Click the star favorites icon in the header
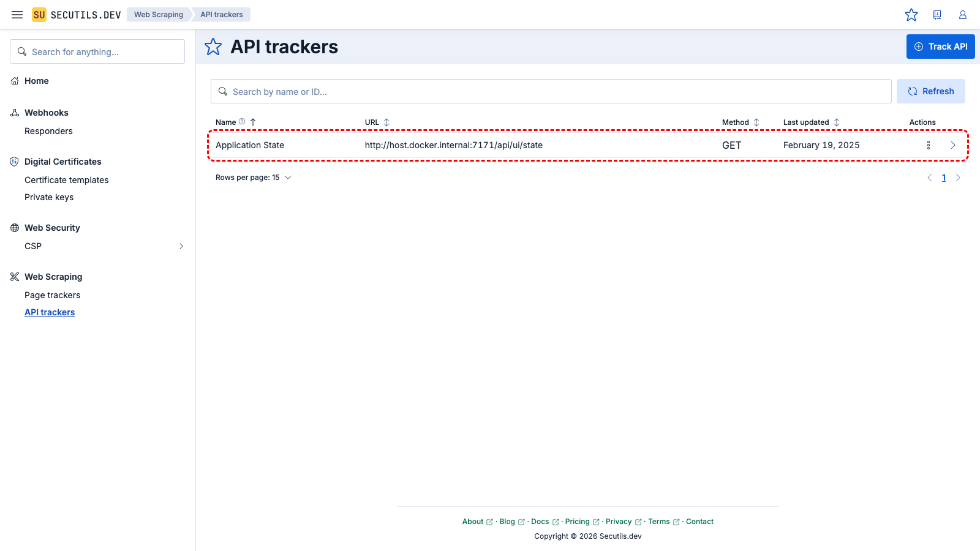The width and height of the screenshot is (980, 551). point(912,15)
